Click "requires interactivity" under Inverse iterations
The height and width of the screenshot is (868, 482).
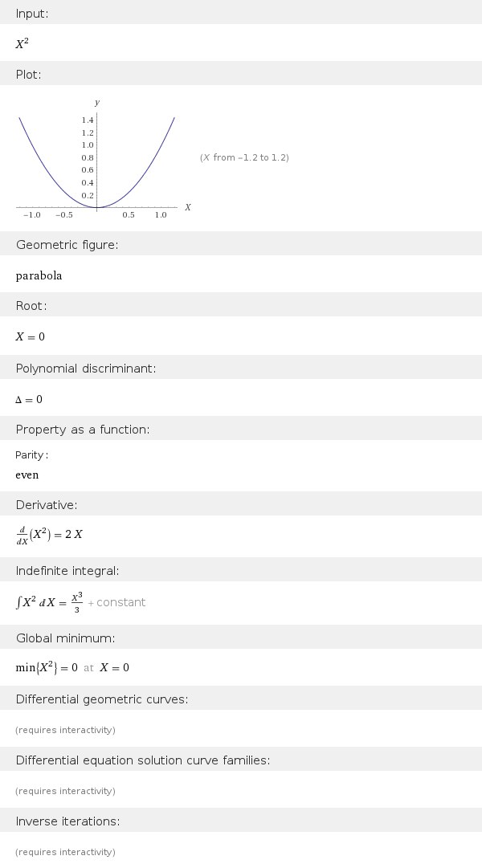pos(65,852)
